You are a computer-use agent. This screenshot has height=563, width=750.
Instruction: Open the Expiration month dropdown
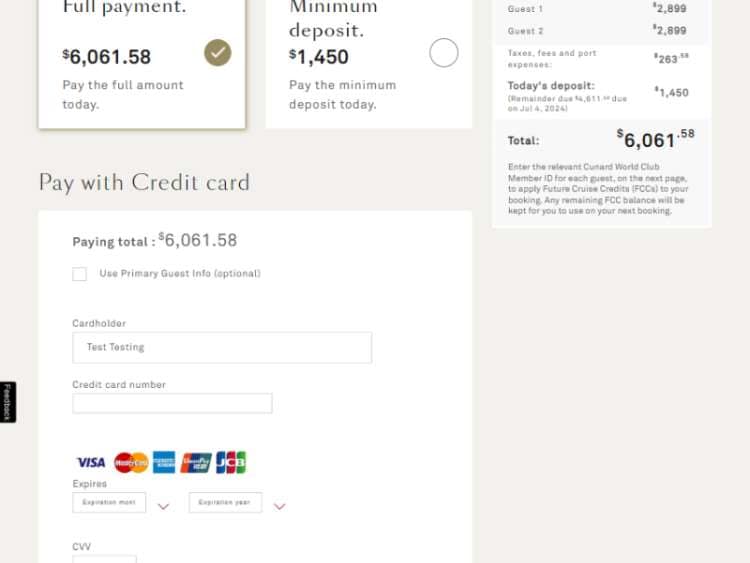tap(109, 503)
